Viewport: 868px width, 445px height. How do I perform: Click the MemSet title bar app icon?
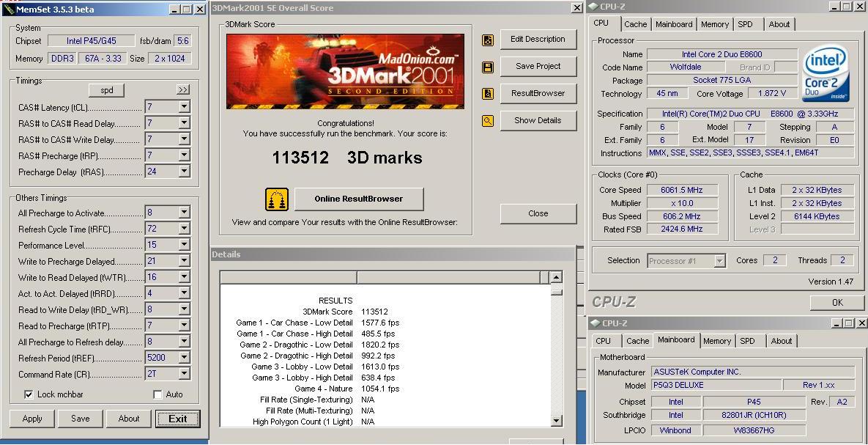[8, 9]
